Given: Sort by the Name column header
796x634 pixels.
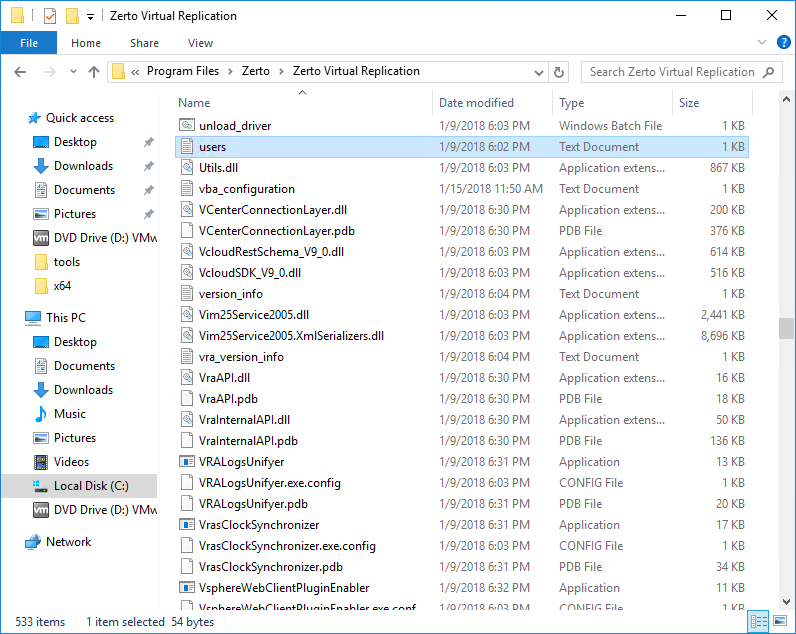Looking at the screenshot, I should (194, 103).
